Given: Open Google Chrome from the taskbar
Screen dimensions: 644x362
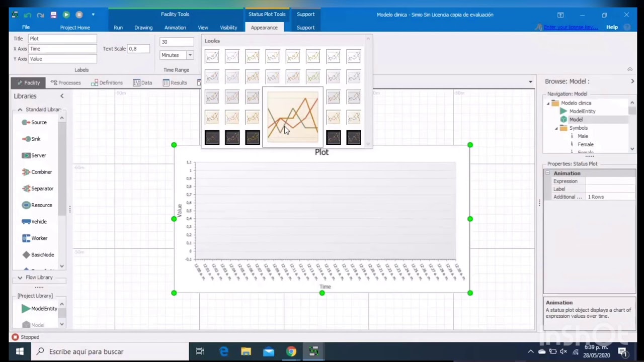Looking at the screenshot, I should tap(291, 351).
